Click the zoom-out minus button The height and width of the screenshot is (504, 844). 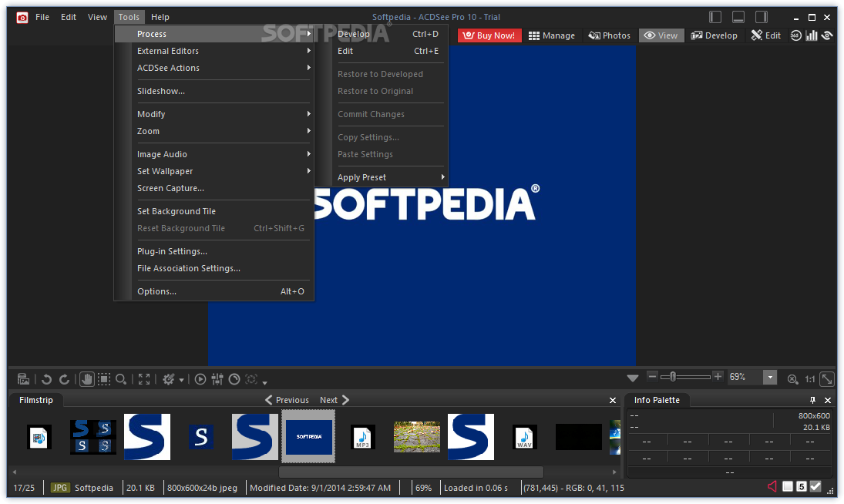tap(652, 377)
